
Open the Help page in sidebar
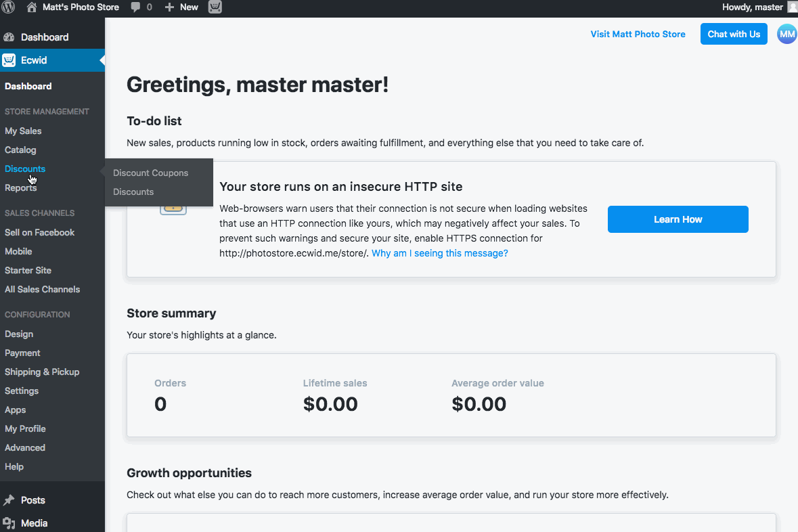click(14, 466)
